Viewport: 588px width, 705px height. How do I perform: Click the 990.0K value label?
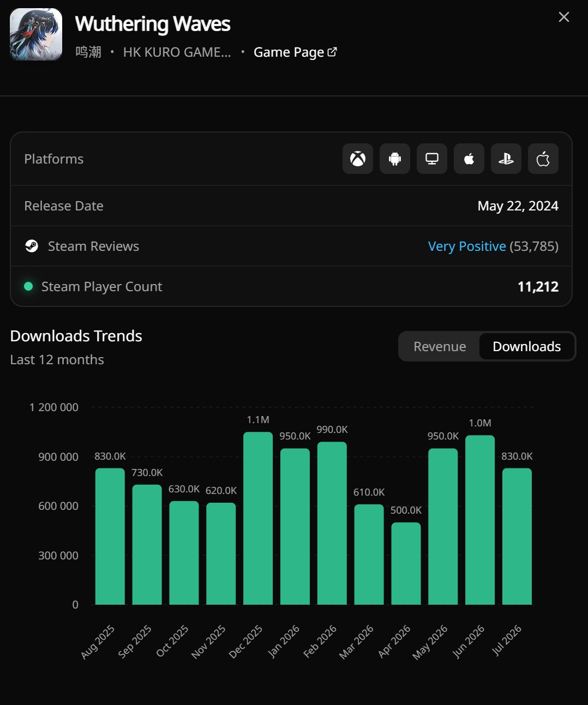tap(332, 430)
